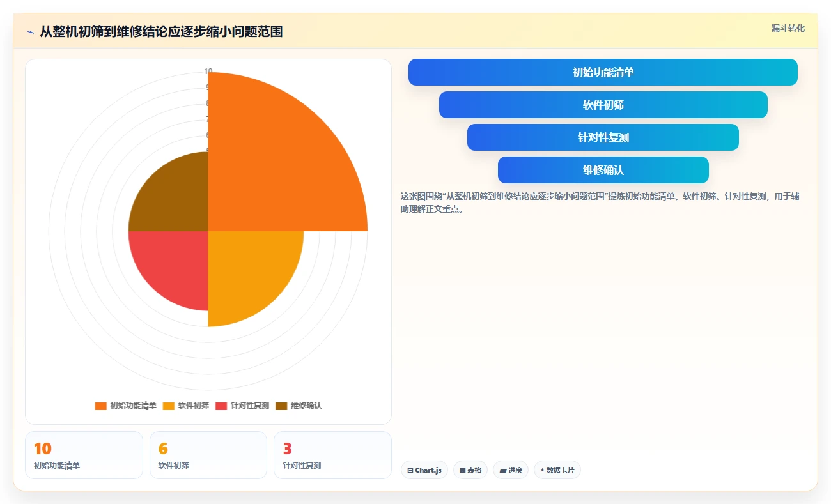
Task: Click the 漏斗转化 label in header
Action: [788, 29]
